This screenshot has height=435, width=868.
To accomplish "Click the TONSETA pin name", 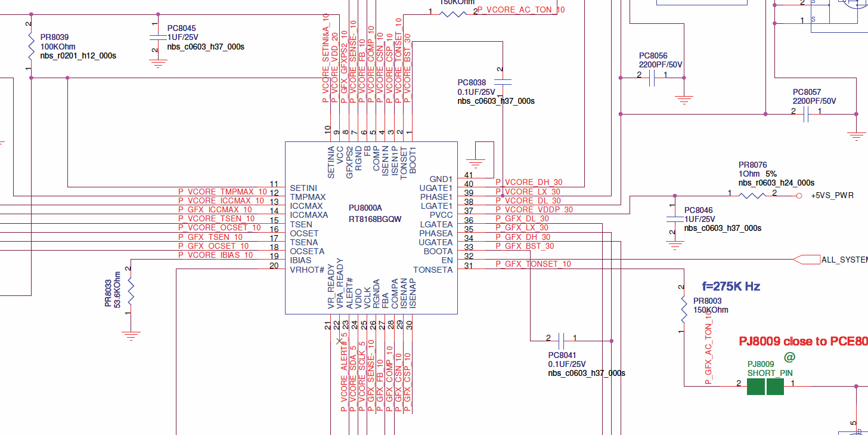I will click(x=433, y=269).
